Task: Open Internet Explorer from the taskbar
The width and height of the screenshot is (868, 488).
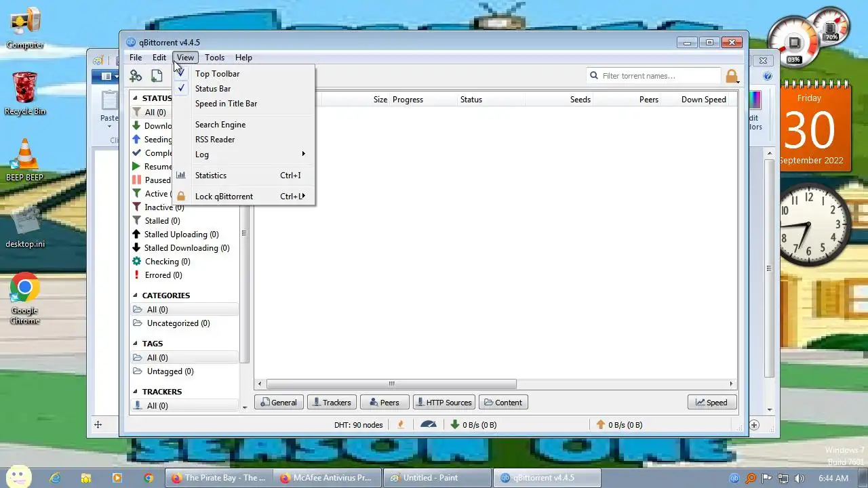Action: point(55,478)
